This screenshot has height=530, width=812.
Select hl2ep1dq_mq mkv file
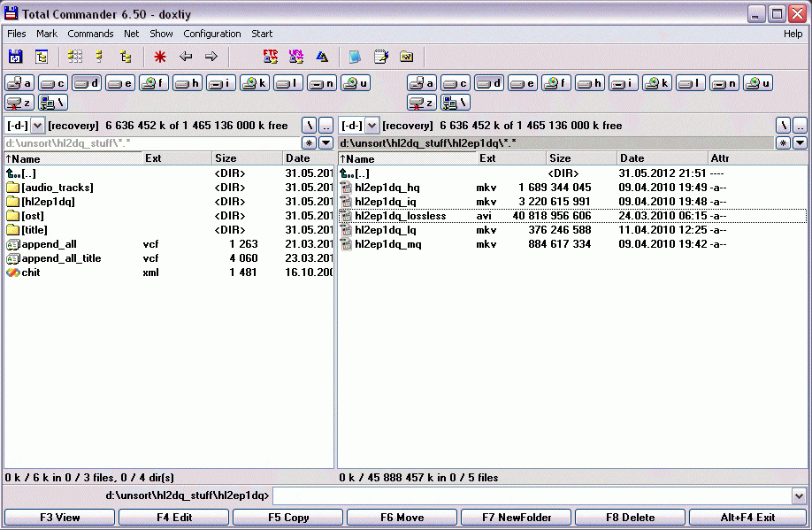click(x=572, y=244)
